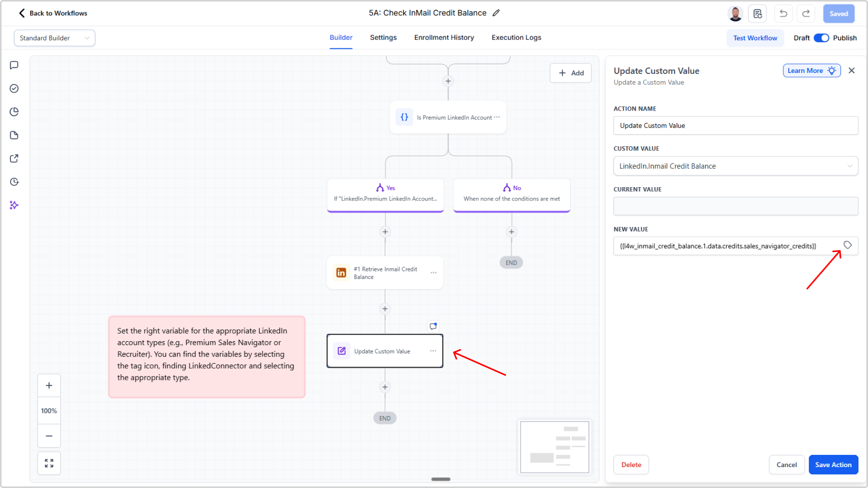This screenshot has width=868, height=488.
Task: Open options menu on Retrieve Inmail Credit Balance
Action: point(433,273)
